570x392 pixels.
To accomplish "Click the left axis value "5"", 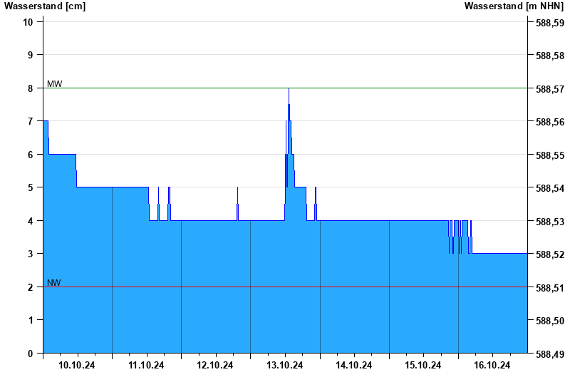I will click(x=30, y=187).
